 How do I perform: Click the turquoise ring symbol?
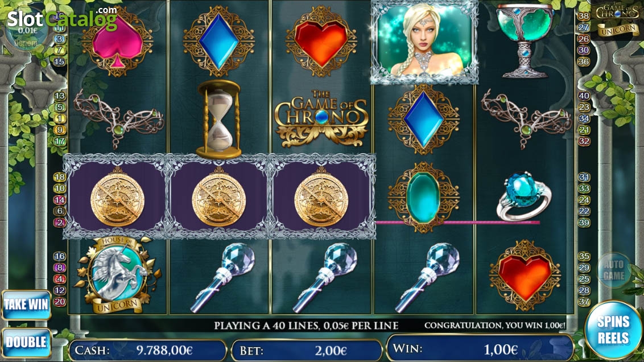[523, 198]
